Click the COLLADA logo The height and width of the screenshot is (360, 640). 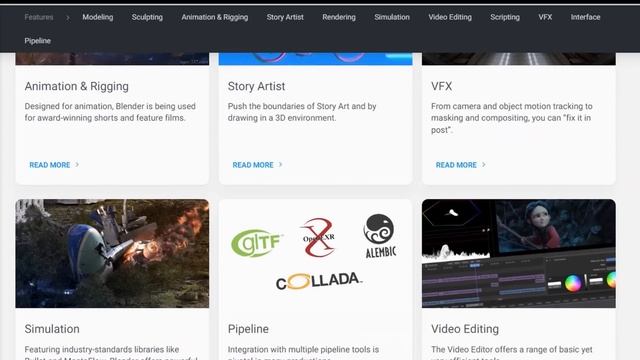pyautogui.click(x=319, y=281)
